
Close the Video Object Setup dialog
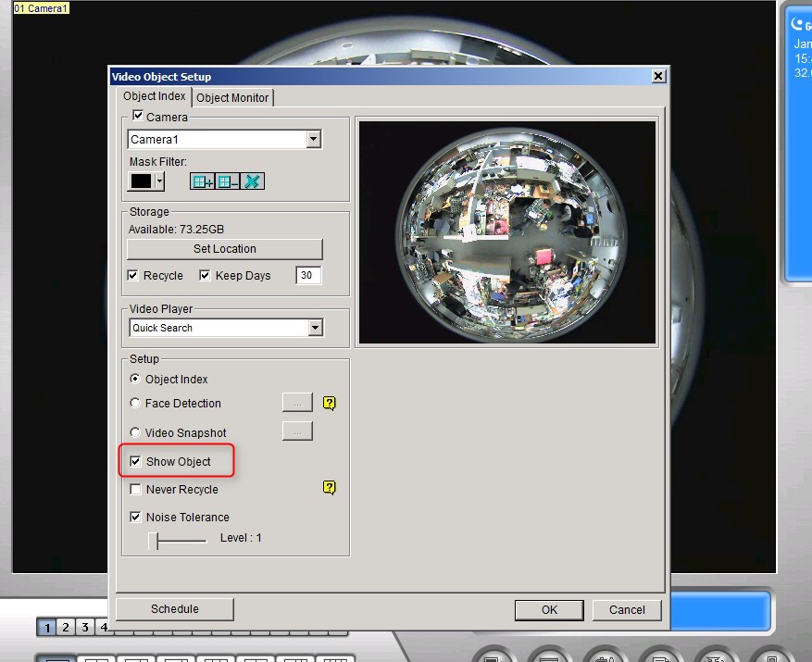point(658,76)
